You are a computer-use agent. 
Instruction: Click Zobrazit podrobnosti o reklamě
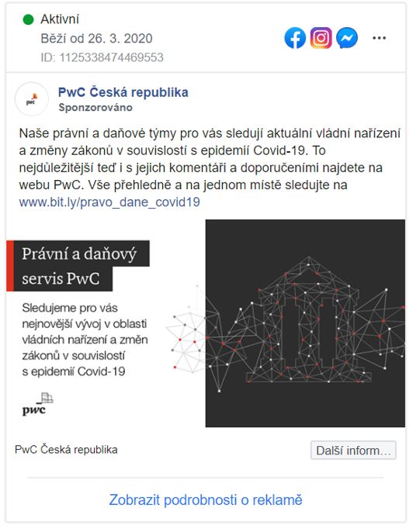[x=206, y=499]
